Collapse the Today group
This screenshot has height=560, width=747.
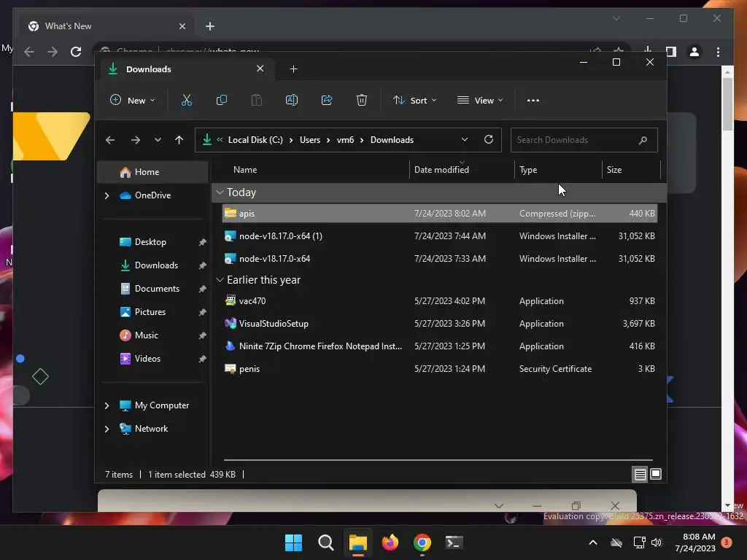220,192
